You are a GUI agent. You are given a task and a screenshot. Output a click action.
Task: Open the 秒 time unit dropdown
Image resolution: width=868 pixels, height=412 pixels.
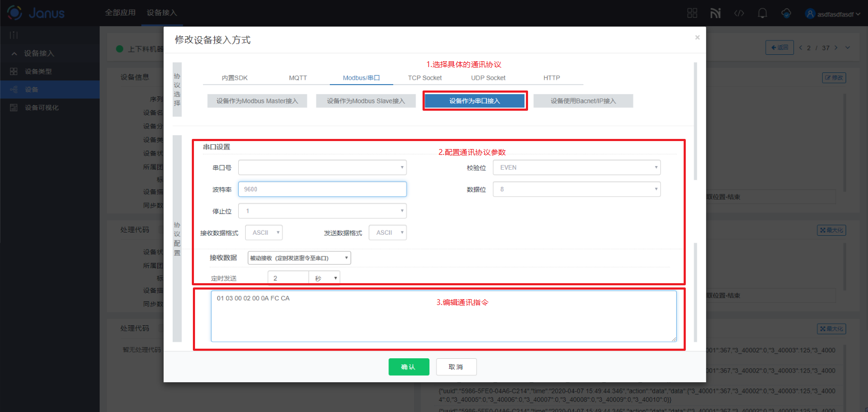(x=325, y=278)
